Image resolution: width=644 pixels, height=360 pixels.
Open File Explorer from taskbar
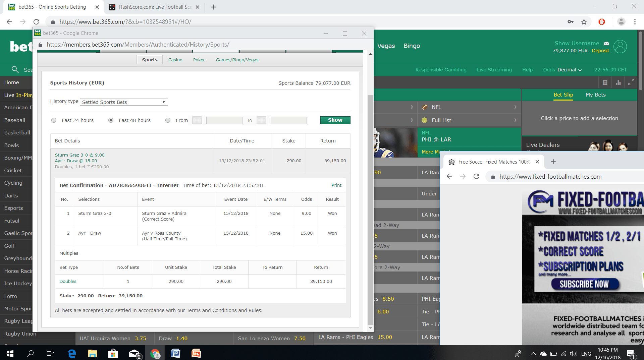(92, 353)
